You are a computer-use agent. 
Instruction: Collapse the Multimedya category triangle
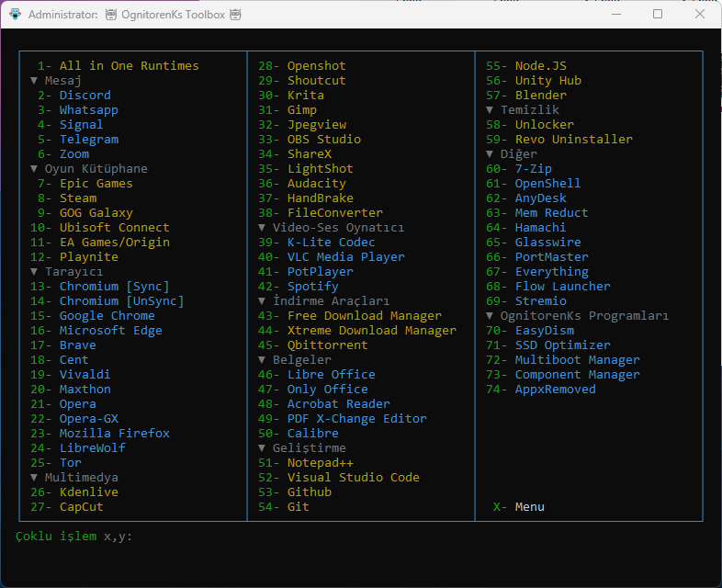click(x=34, y=478)
